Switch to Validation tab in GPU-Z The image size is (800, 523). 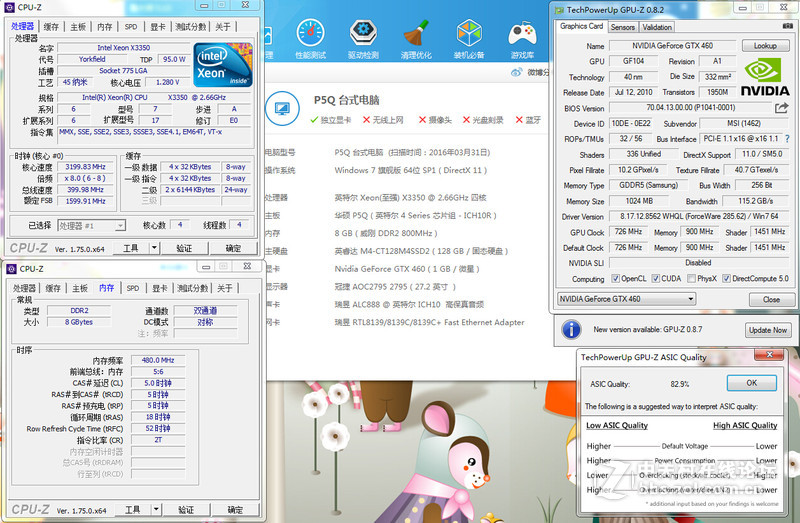657,27
